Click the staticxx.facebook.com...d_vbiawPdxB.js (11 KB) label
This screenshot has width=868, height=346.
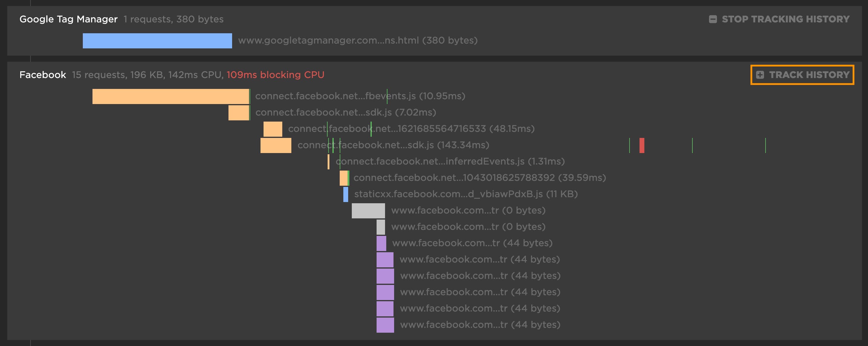466,194
